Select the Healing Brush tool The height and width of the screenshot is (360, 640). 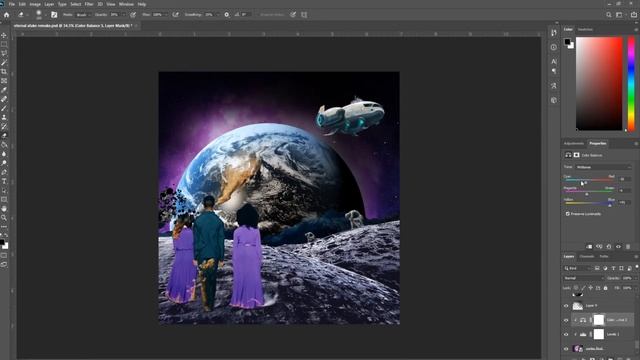click(x=4, y=99)
